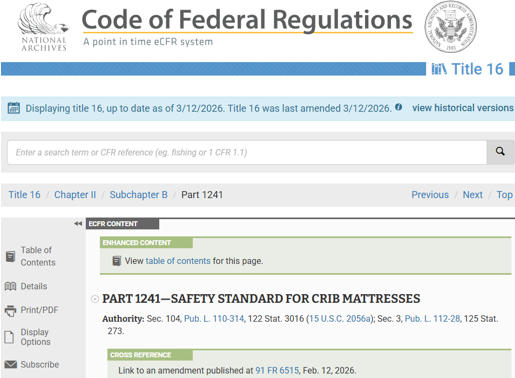Collapse the sidebar with double-arrow icon
This screenshot has height=378, width=515.
click(x=78, y=224)
